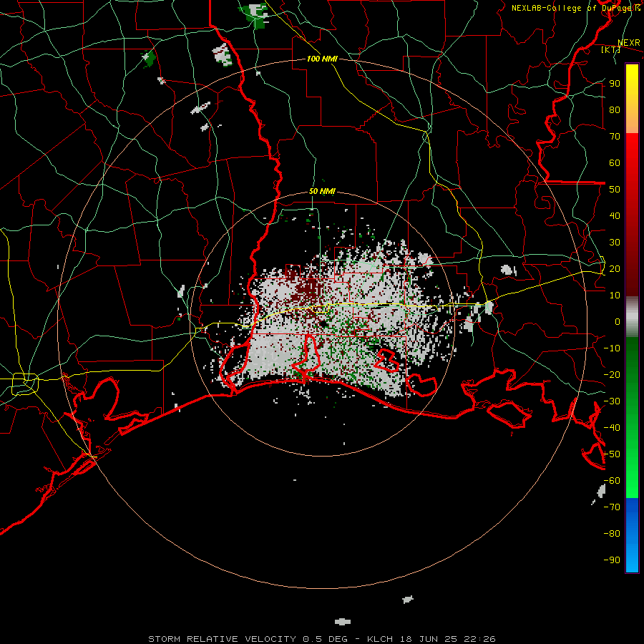This screenshot has width=644, height=644.
Task: Click the 50 NMI range ring label
Action: click(x=322, y=191)
